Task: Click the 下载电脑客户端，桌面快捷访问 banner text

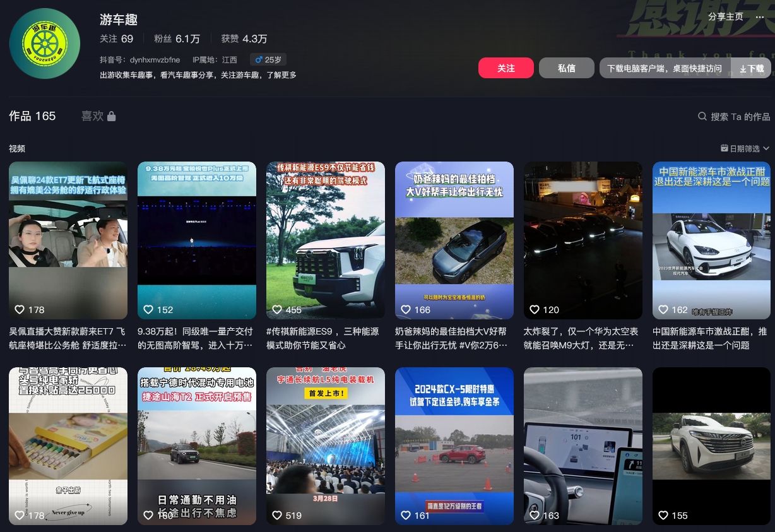Action: point(665,68)
